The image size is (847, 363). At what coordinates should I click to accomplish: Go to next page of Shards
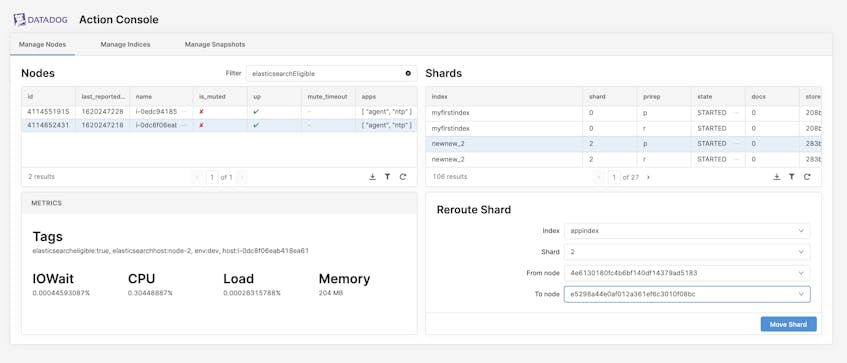648,177
